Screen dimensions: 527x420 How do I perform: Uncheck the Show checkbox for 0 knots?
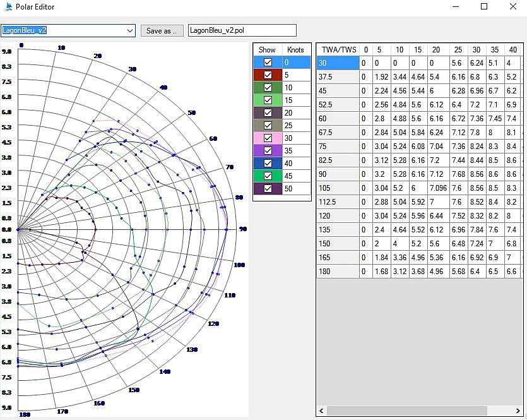(268, 62)
